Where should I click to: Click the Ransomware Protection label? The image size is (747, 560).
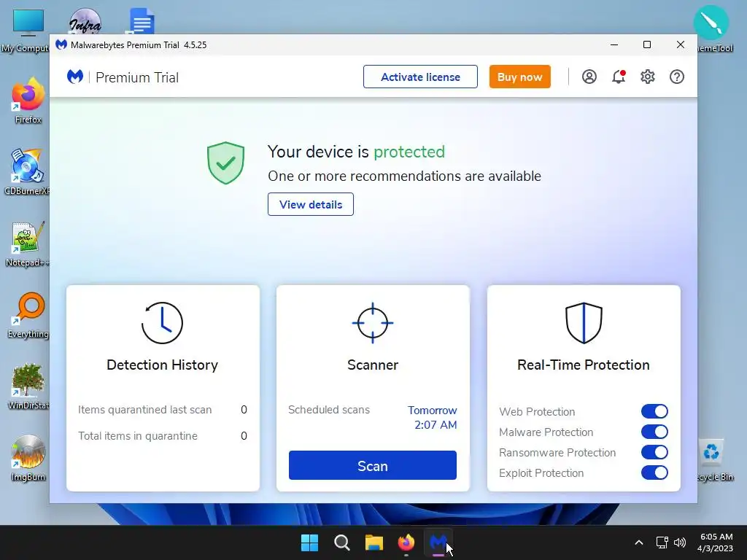pos(557,453)
